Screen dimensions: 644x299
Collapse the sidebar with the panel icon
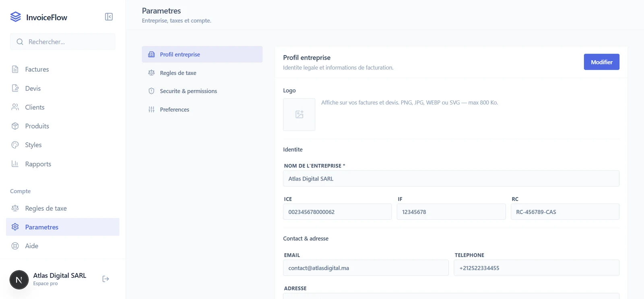(x=109, y=17)
